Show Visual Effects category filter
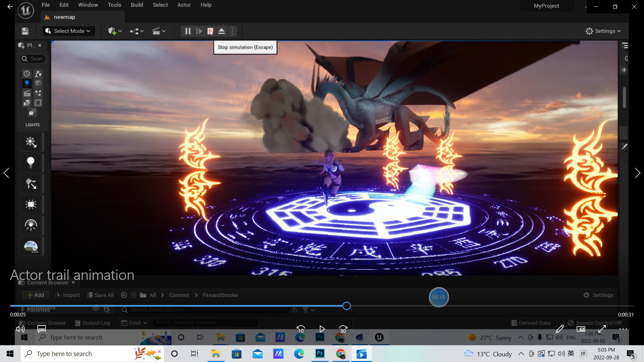The image size is (644, 362). tap(38, 93)
